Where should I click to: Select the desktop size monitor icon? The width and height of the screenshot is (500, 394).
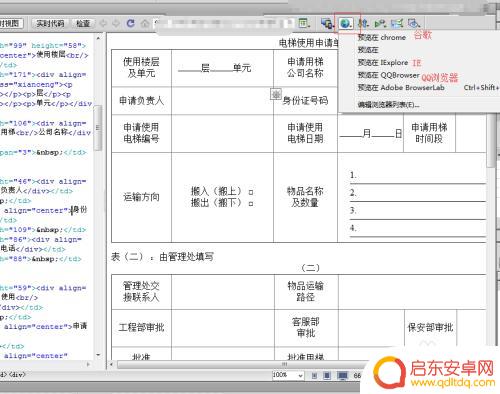(x=342, y=376)
